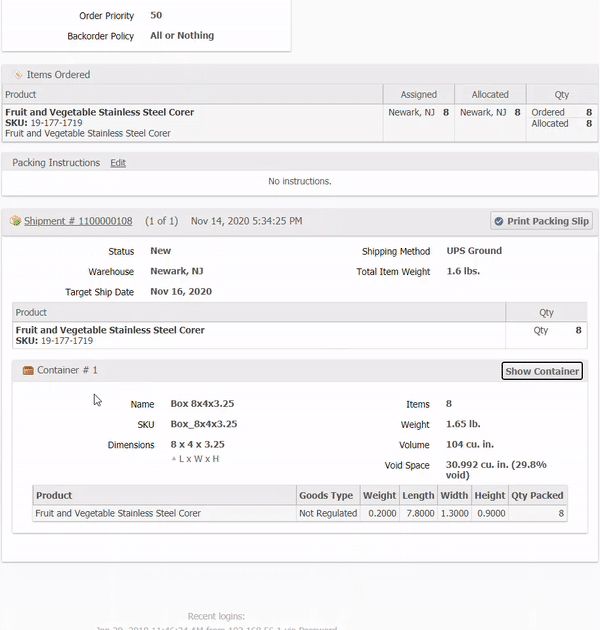The height and width of the screenshot is (630, 600).
Task: Click the Qty Packed column header
Action: tap(537, 495)
